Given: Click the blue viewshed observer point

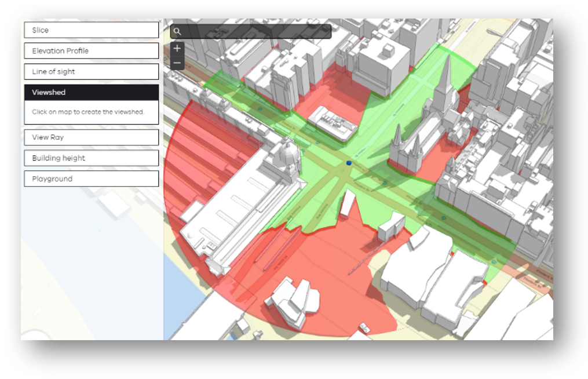Looking at the screenshot, I should pyautogui.click(x=349, y=163).
